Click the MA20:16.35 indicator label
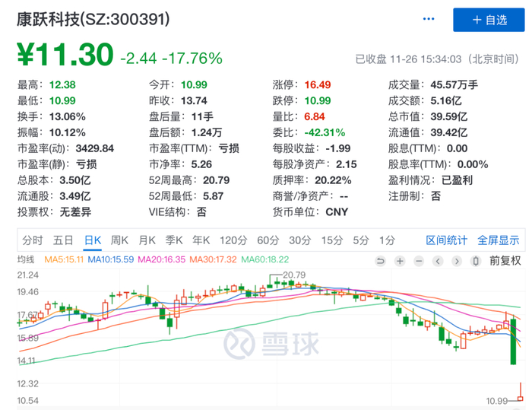Viewport: 532px width, 410px height. coord(161,260)
